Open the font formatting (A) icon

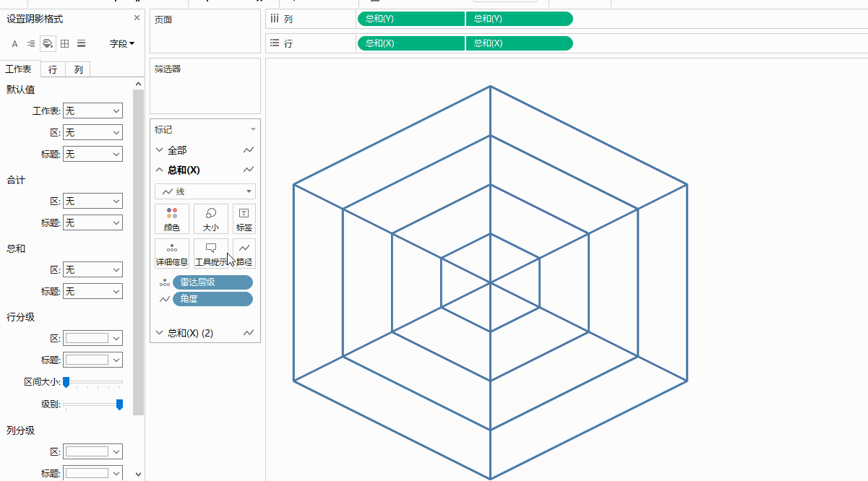(14, 44)
